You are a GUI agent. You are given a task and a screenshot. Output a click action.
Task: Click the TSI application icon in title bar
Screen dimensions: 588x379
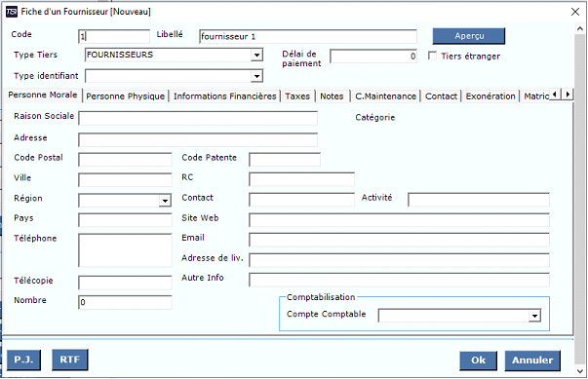click(12, 12)
